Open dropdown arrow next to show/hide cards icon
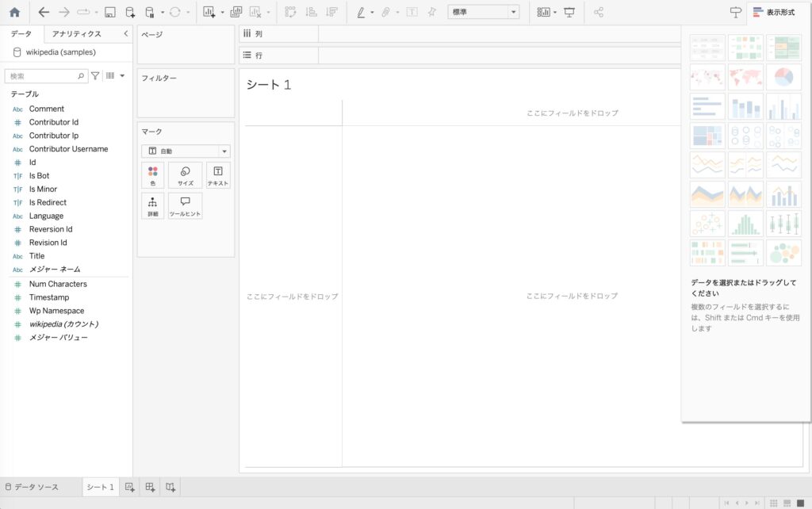This screenshot has height=509, width=812. tap(554, 12)
